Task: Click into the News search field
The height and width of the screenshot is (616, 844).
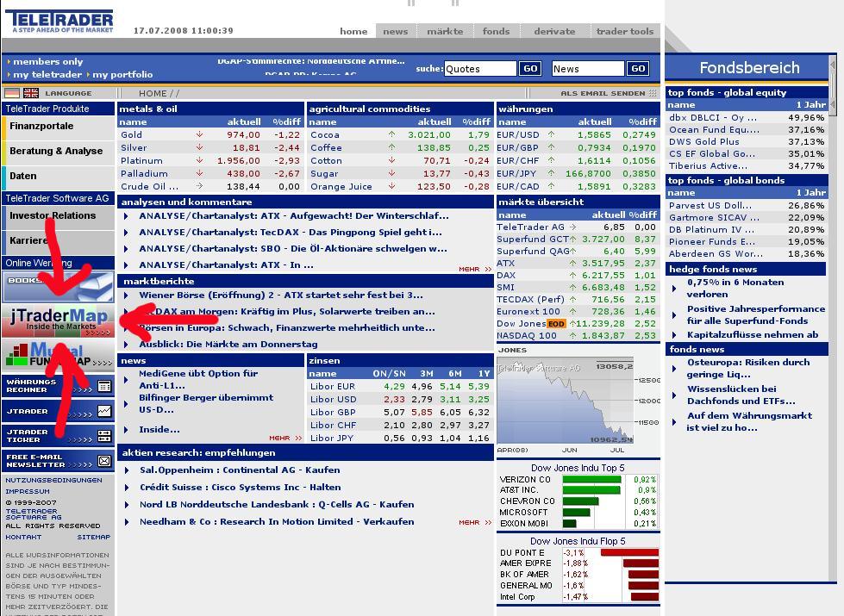Action: pyautogui.click(x=588, y=69)
